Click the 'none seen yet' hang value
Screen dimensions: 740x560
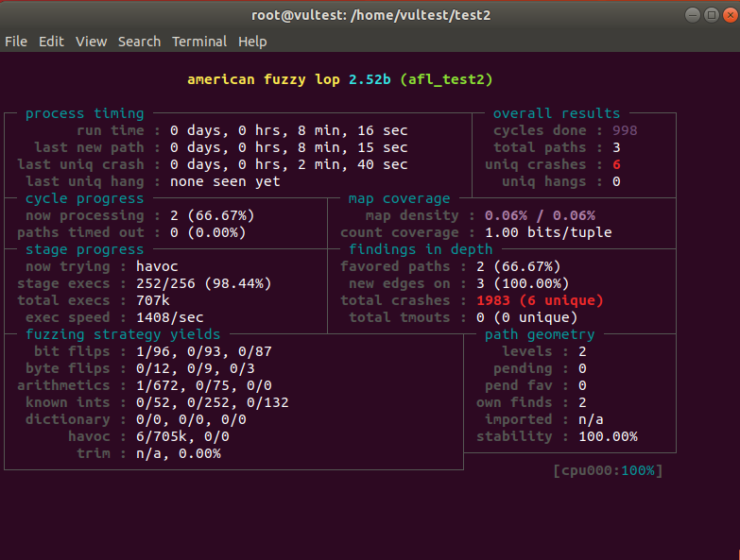click(x=225, y=181)
